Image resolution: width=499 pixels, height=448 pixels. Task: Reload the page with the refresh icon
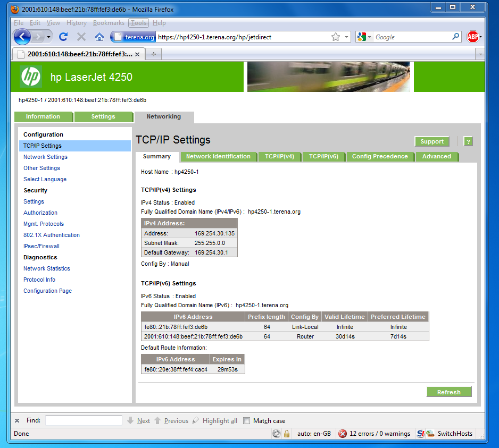click(63, 37)
